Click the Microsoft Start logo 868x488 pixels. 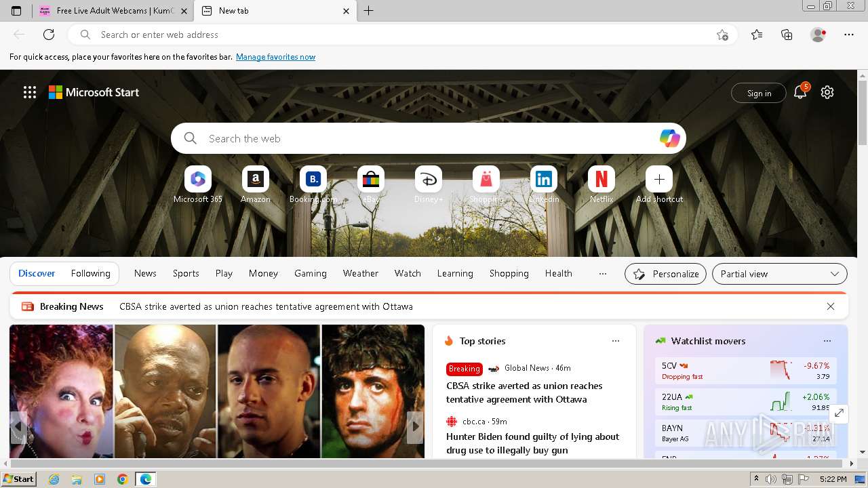pyautogui.click(x=94, y=92)
